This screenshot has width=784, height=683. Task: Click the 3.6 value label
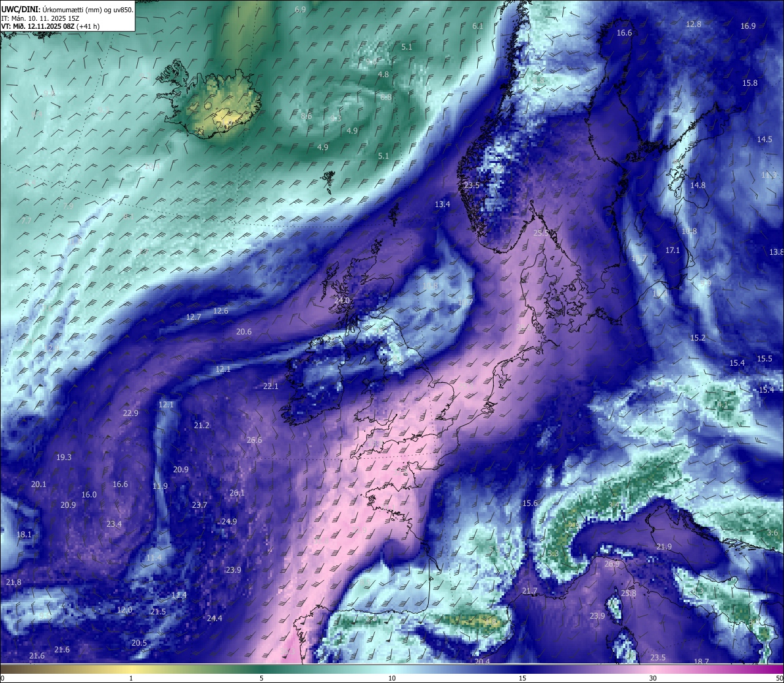773,533
